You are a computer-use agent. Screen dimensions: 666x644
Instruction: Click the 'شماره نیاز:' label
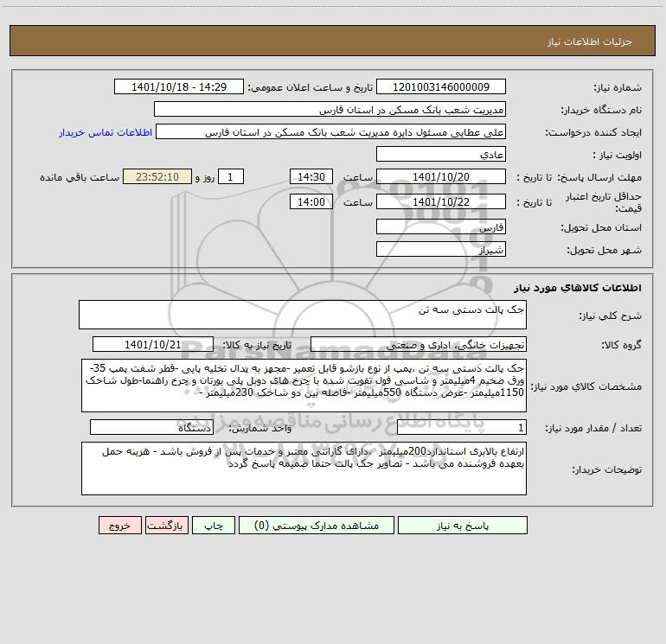618,88
